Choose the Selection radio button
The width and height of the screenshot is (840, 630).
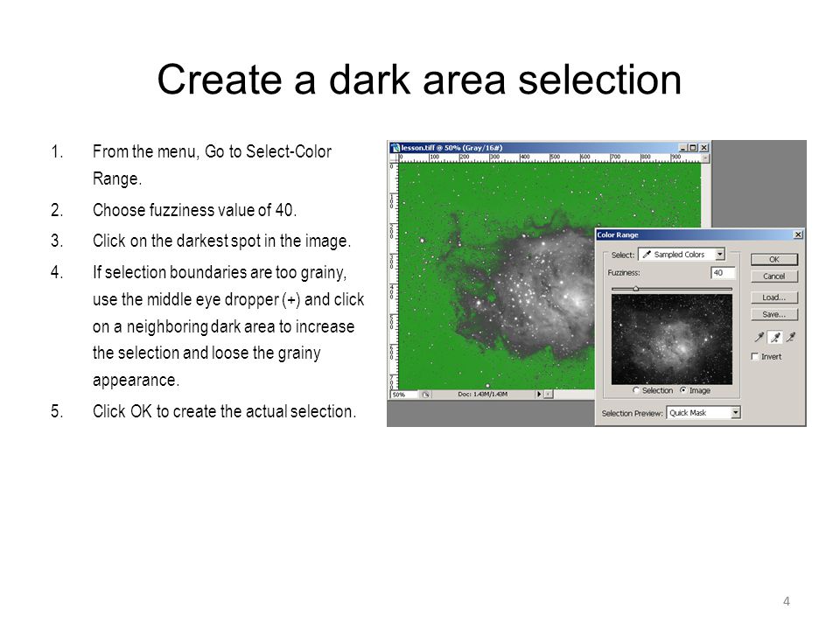pyautogui.click(x=636, y=390)
